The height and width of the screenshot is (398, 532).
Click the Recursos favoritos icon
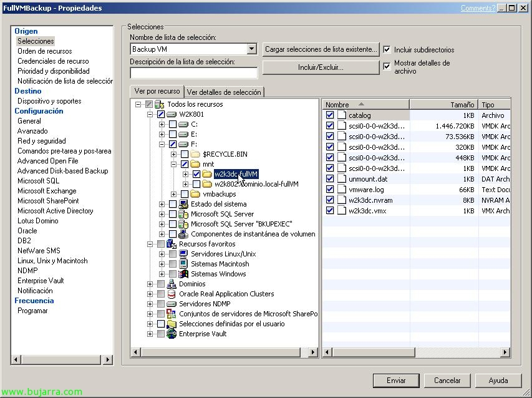[172, 244]
